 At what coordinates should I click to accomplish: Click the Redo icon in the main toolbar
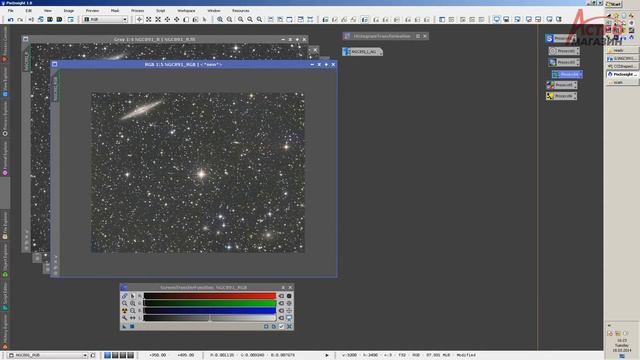[x=20, y=19]
